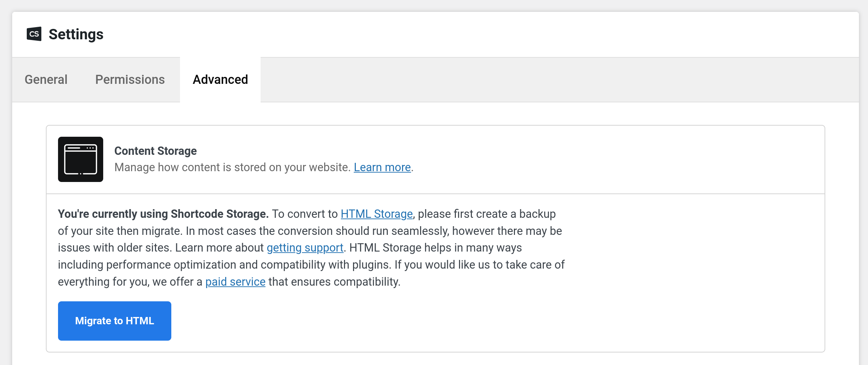Select the Advanced tab

220,80
